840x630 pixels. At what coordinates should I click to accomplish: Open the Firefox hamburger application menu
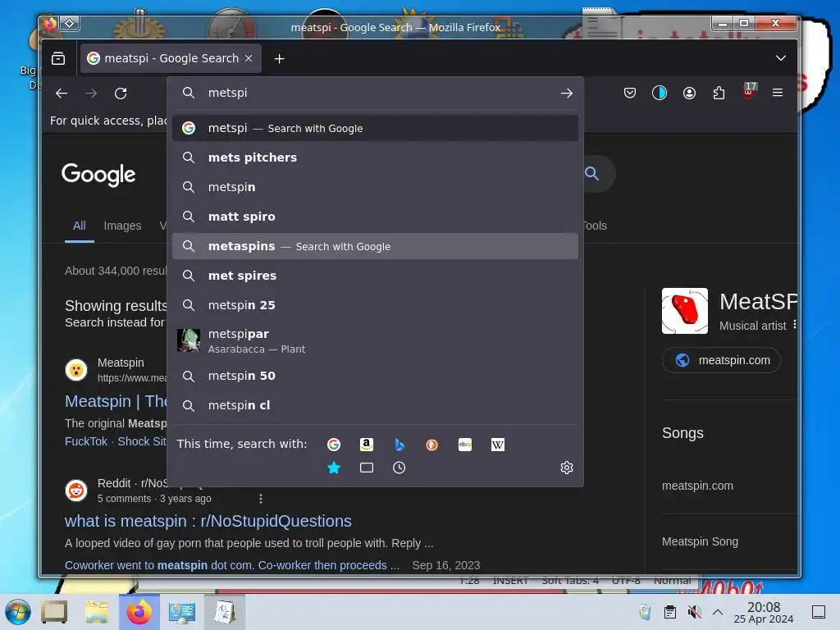[778, 93]
